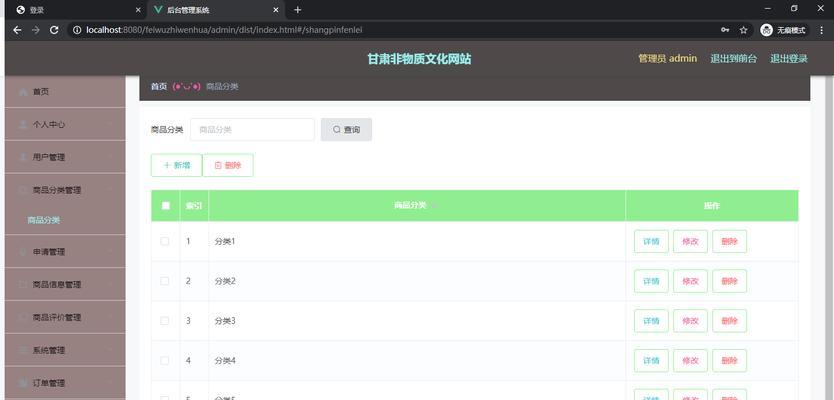Click 退出登录 in the header
This screenshot has height=400, width=834.
[x=789, y=59]
